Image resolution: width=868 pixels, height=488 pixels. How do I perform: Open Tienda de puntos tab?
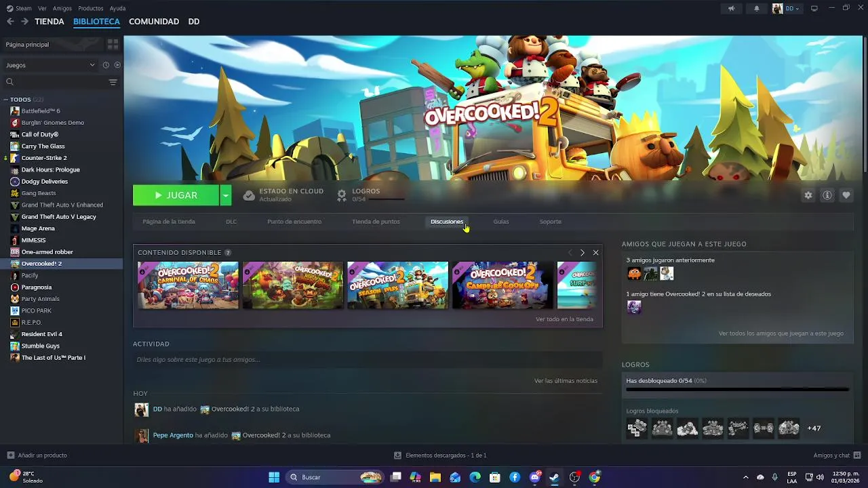pyautogui.click(x=376, y=222)
